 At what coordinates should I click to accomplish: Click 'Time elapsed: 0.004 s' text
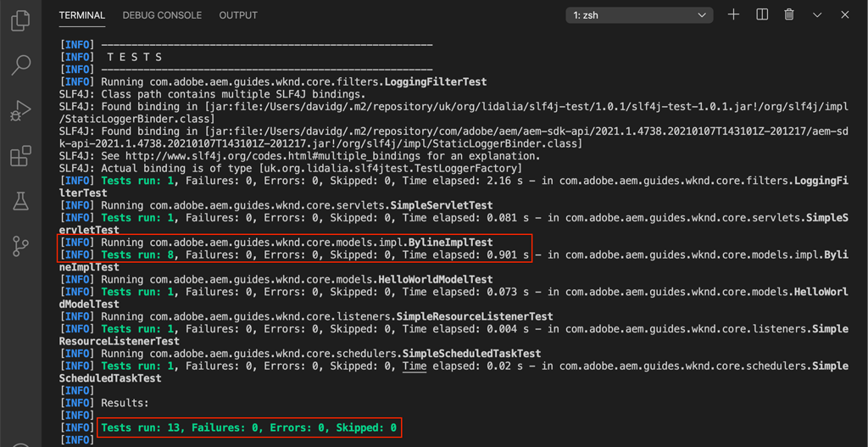pyautogui.click(x=466, y=329)
